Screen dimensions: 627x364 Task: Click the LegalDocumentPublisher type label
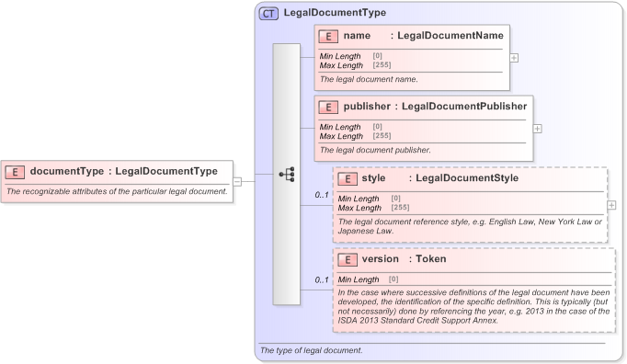click(464, 107)
